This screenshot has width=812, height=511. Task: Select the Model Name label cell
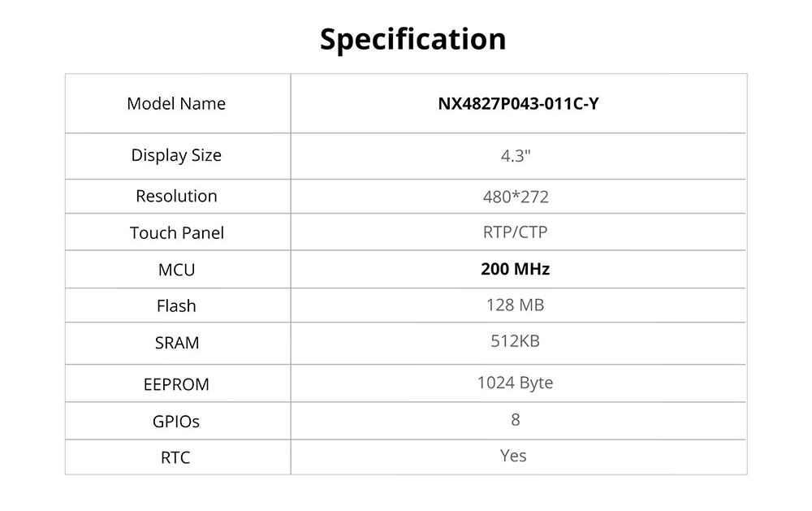point(176,104)
